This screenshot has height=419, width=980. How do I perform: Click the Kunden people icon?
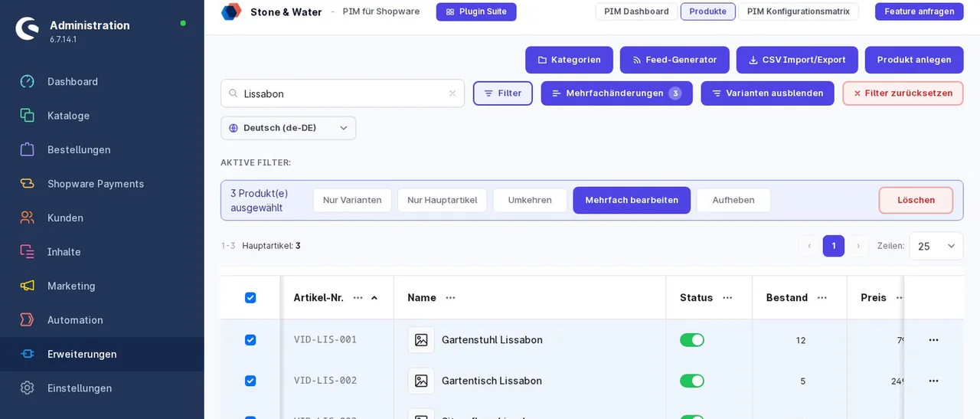[x=27, y=218]
